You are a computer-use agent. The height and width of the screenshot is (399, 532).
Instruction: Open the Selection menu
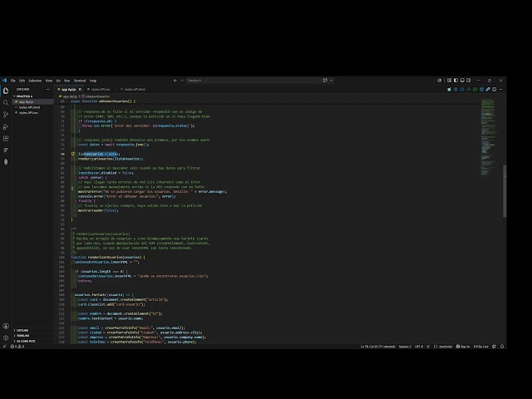click(35, 81)
